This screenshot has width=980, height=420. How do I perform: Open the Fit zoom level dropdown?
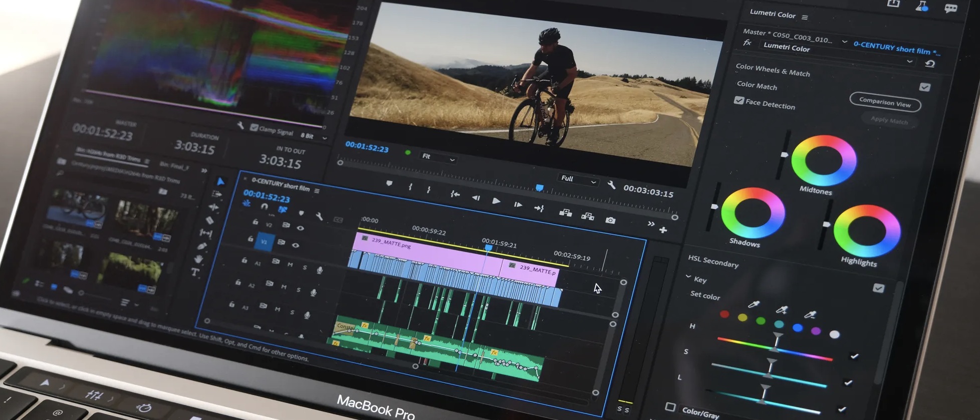coord(438,158)
